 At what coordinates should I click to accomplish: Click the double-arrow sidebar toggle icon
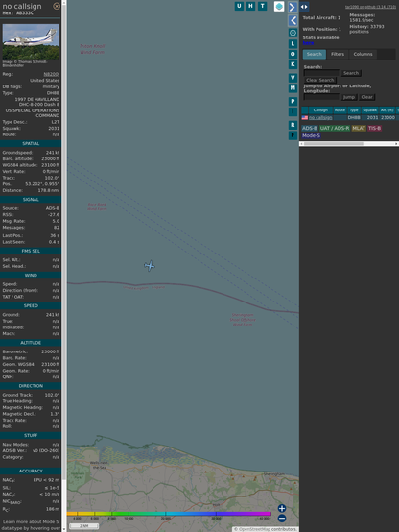(x=304, y=7)
